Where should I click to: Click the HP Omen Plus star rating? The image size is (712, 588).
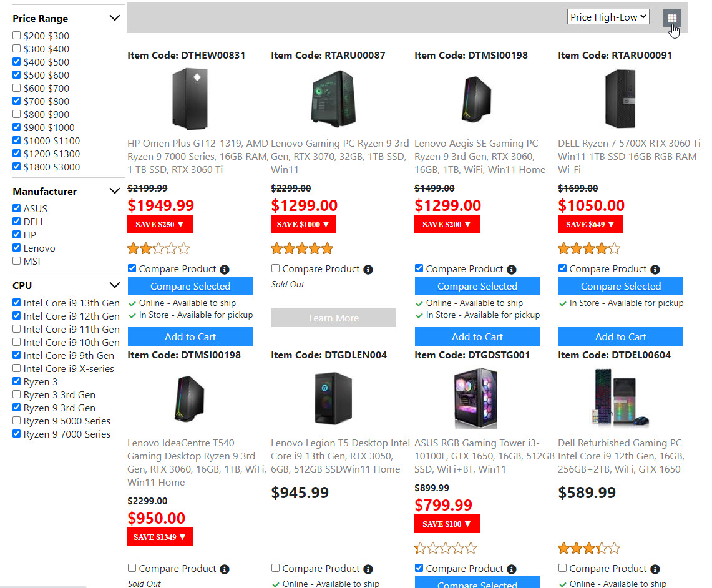tap(158, 249)
